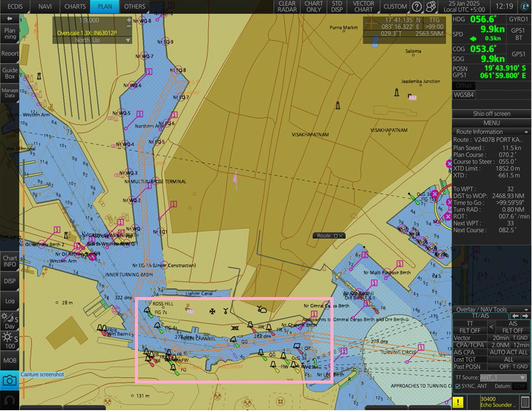
Task: Open the yellow alert exclamation icon
Action: pos(458,402)
